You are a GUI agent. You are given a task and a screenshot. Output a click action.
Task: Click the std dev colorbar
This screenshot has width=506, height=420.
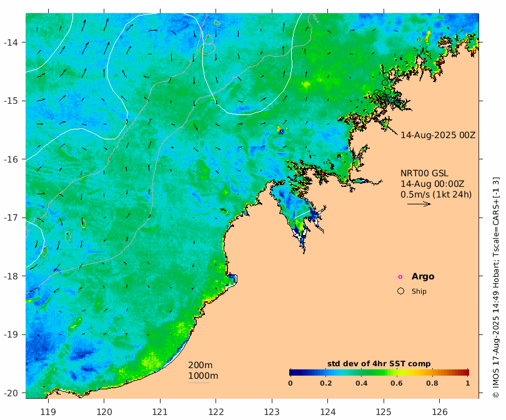(379, 372)
